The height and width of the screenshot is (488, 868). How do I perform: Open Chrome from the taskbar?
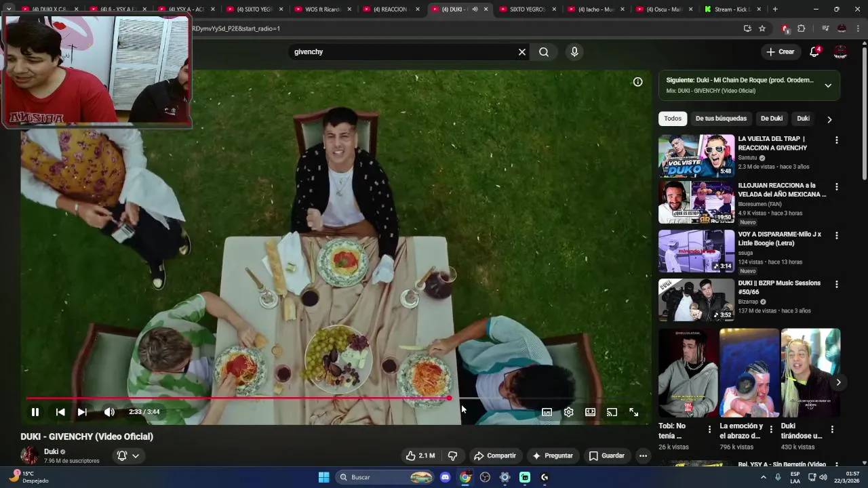(x=465, y=477)
